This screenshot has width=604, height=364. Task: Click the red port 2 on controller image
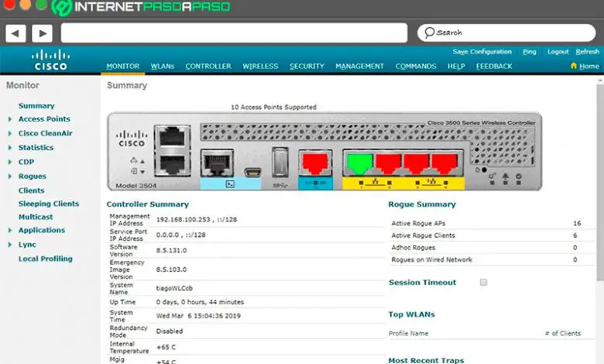pos(388,163)
